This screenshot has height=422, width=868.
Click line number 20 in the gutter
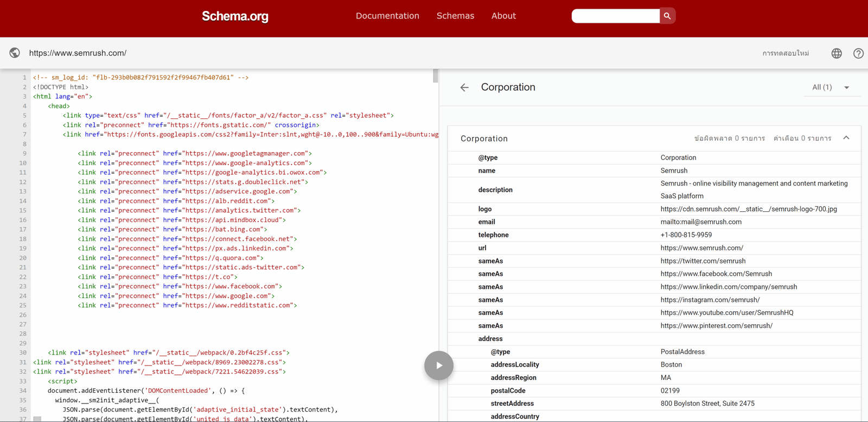coord(23,258)
